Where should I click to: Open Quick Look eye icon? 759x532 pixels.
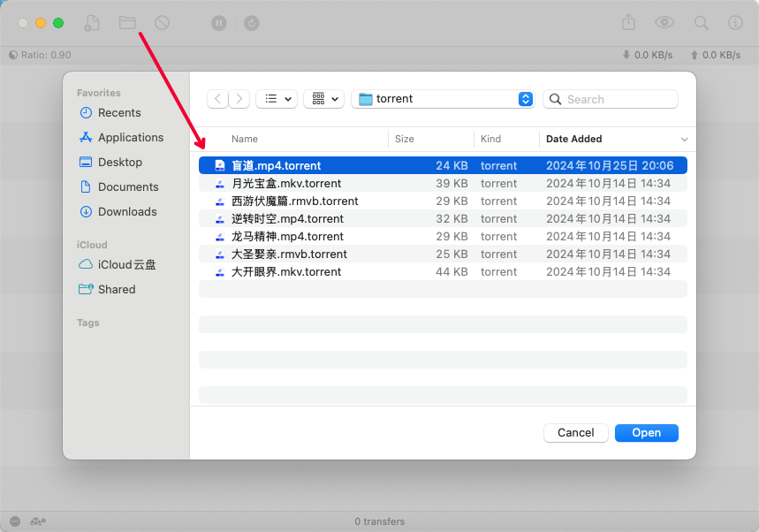click(x=664, y=23)
